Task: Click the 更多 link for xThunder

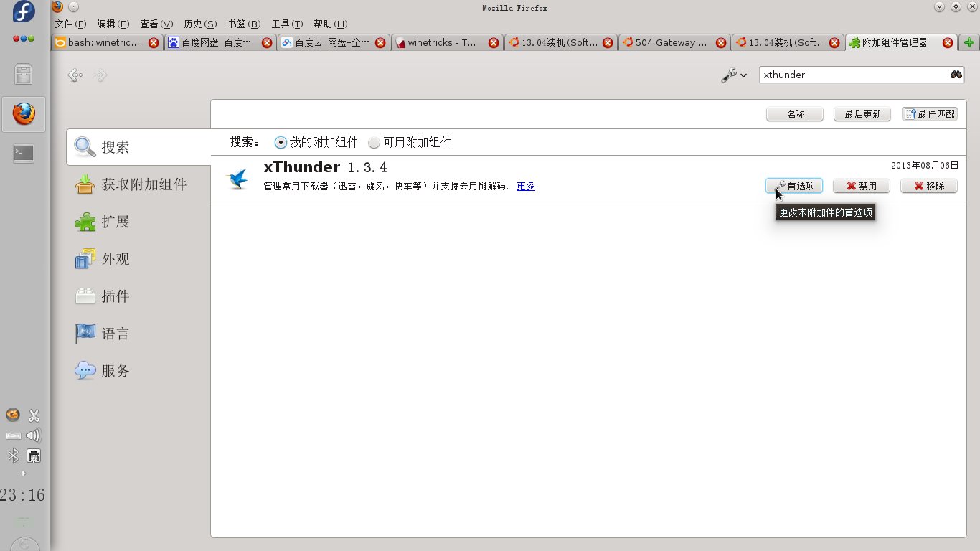Action: [x=526, y=187]
